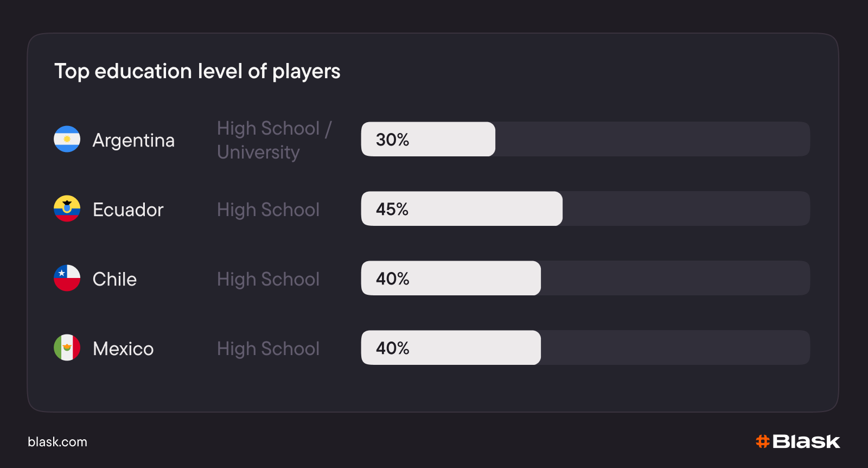The width and height of the screenshot is (868, 468).
Task: Select the Ecuador country name
Action: point(128,210)
